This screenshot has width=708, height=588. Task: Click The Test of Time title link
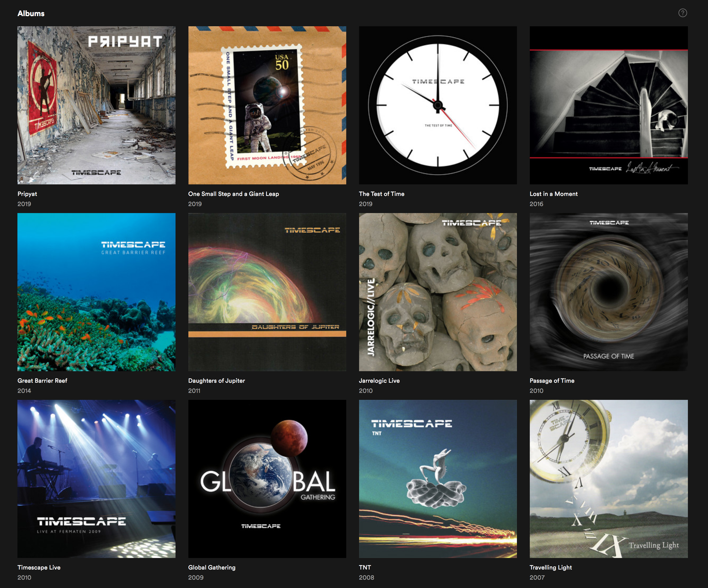(382, 194)
